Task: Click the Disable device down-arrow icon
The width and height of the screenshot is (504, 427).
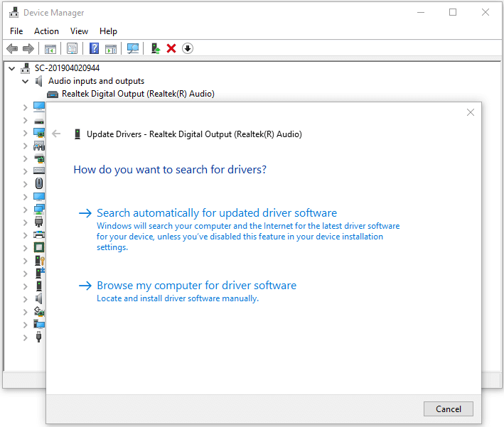Action: (x=188, y=48)
